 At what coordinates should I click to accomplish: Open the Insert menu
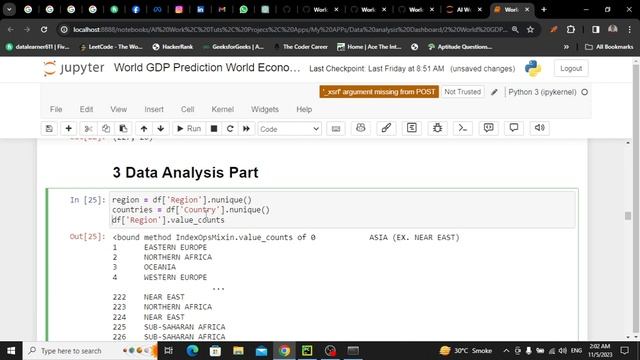point(154,109)
